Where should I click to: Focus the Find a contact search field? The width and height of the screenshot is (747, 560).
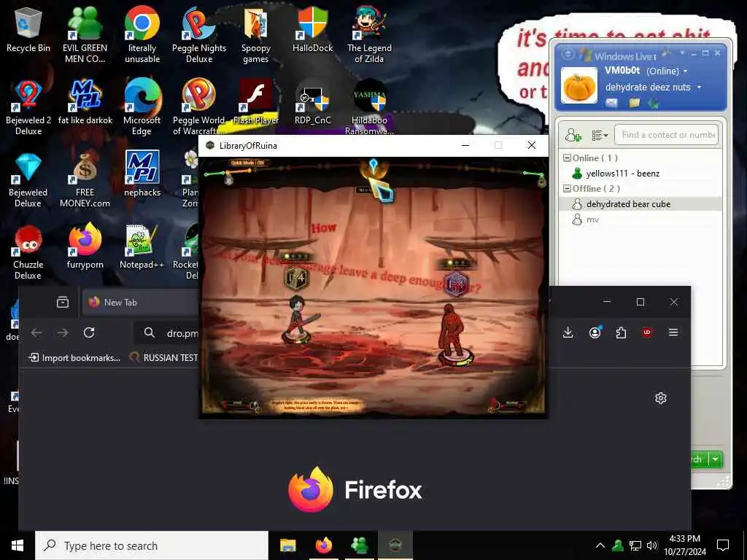(667, 135)
